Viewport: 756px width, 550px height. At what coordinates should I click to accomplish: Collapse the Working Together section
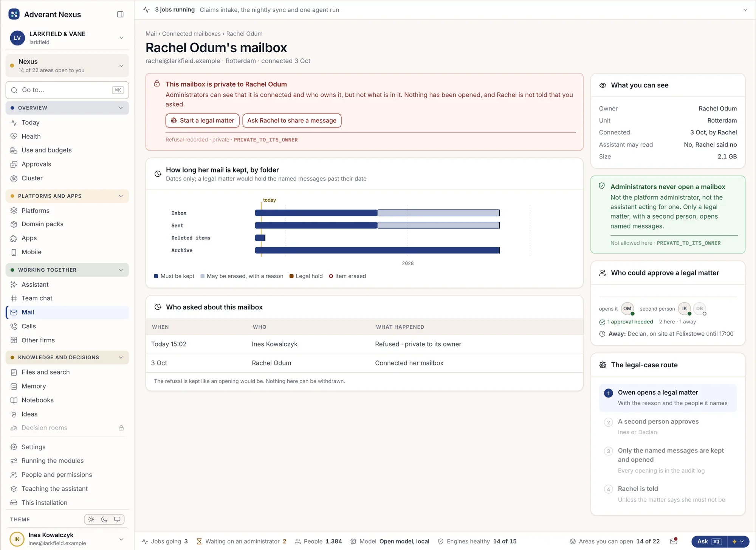[67, 270]
